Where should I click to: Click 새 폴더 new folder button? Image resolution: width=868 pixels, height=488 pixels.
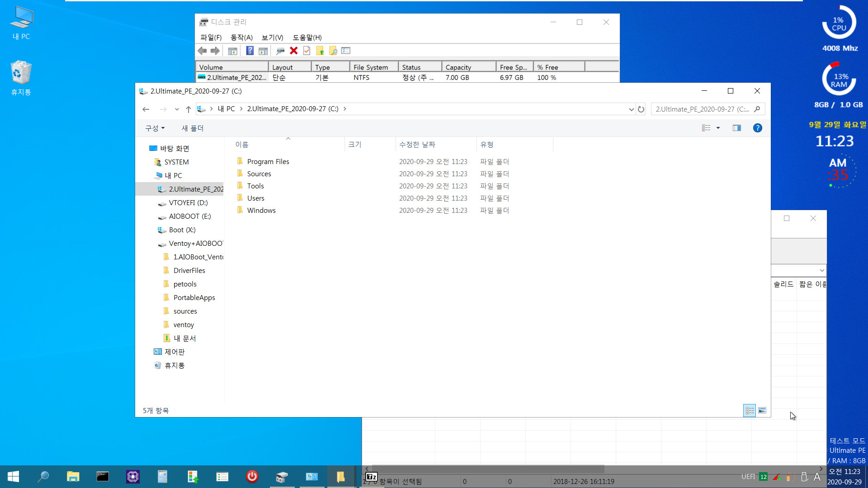[x=193, y=128]
